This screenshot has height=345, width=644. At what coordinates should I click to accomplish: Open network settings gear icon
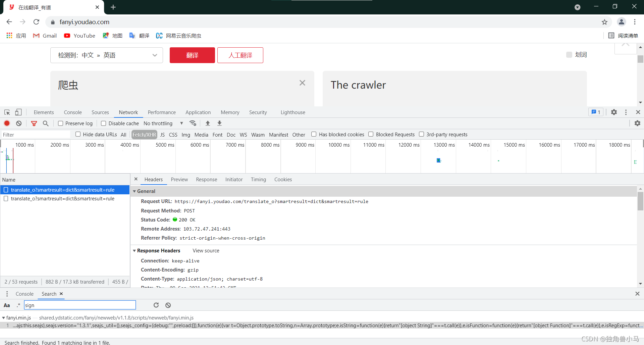(637, 123)
